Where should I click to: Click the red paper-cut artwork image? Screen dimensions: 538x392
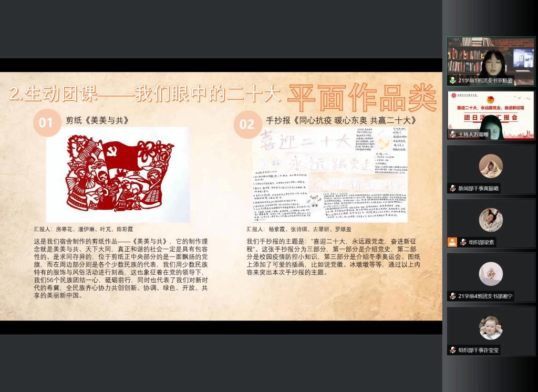(118, 174)
